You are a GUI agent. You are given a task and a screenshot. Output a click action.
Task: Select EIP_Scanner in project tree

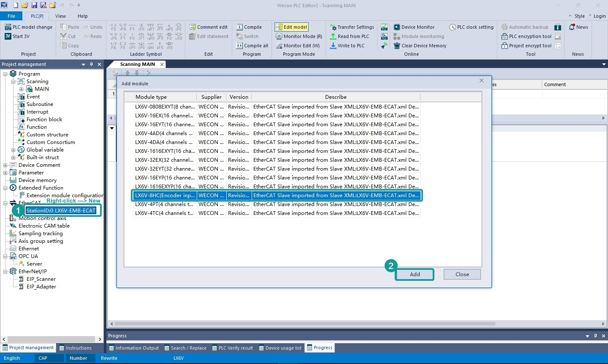click(x=41, y=279)
